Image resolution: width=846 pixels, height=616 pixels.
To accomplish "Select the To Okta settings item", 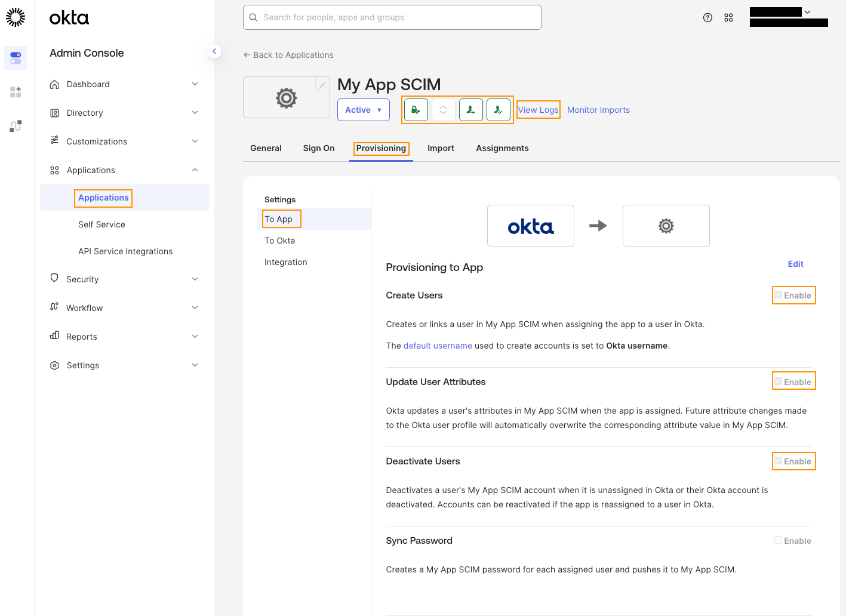I will pyautogui.click(x=280, y=241).
